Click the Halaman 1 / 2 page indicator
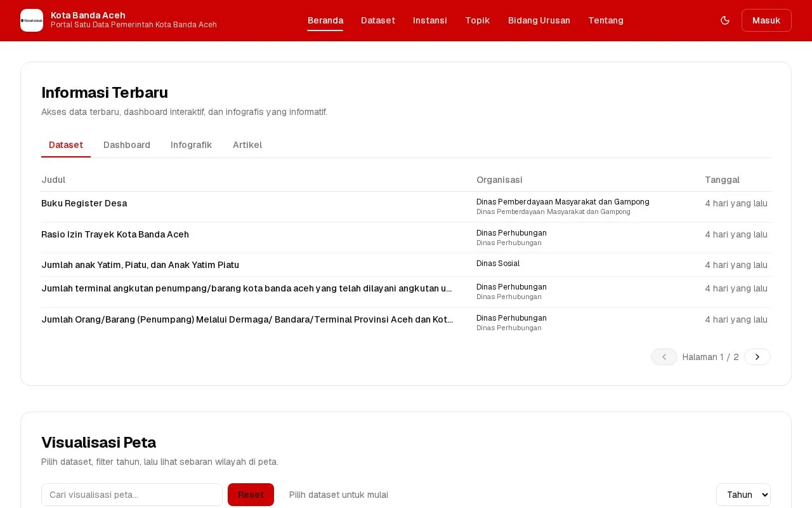 [710, 357]
